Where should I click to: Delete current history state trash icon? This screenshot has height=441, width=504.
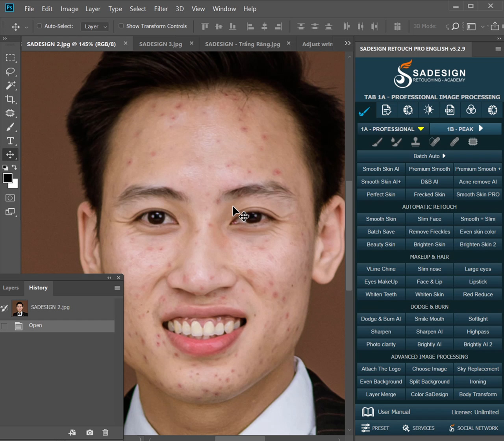tap(105, 432)
